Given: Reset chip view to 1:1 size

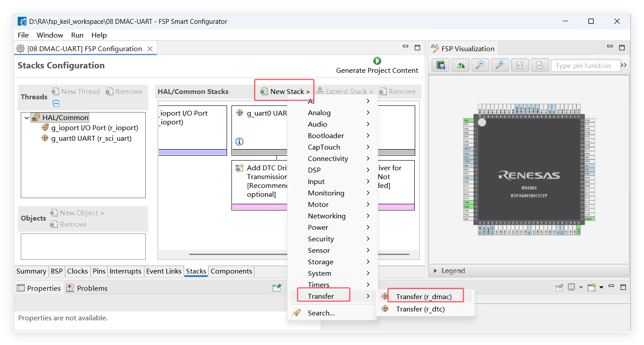Looking at the screenshot, I should pyautogui.click(x=520, y=65).
